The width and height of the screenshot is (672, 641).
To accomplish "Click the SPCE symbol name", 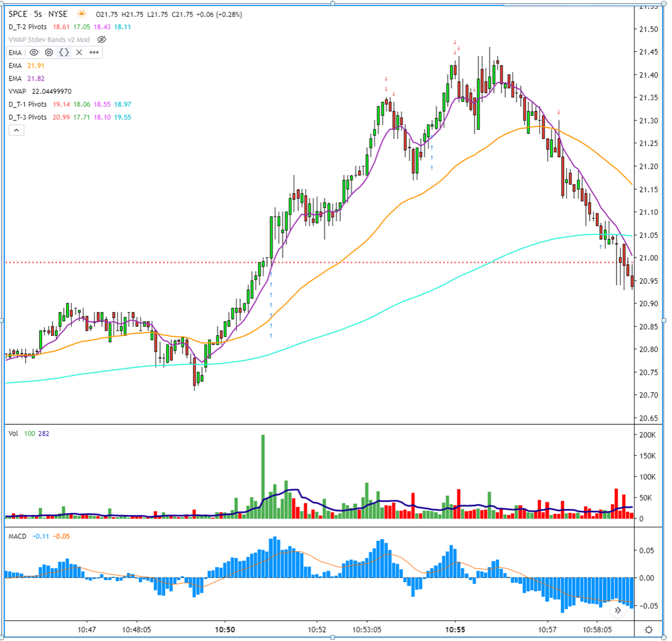I will (18, 14).
